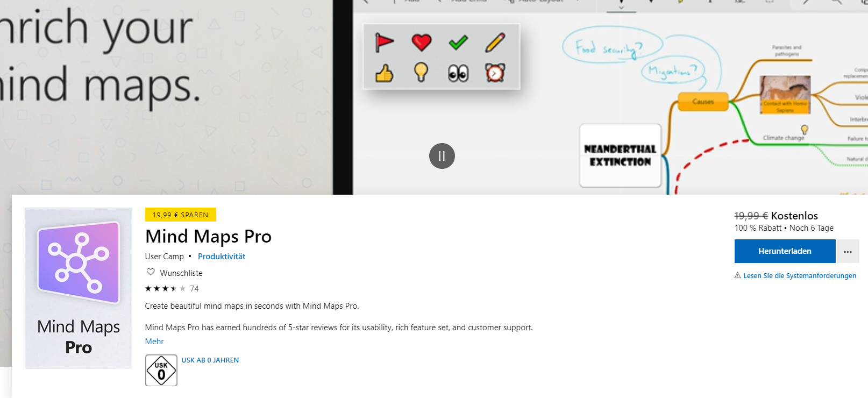
Task: Expand description with Mehr
Action: tap(154, 342)
